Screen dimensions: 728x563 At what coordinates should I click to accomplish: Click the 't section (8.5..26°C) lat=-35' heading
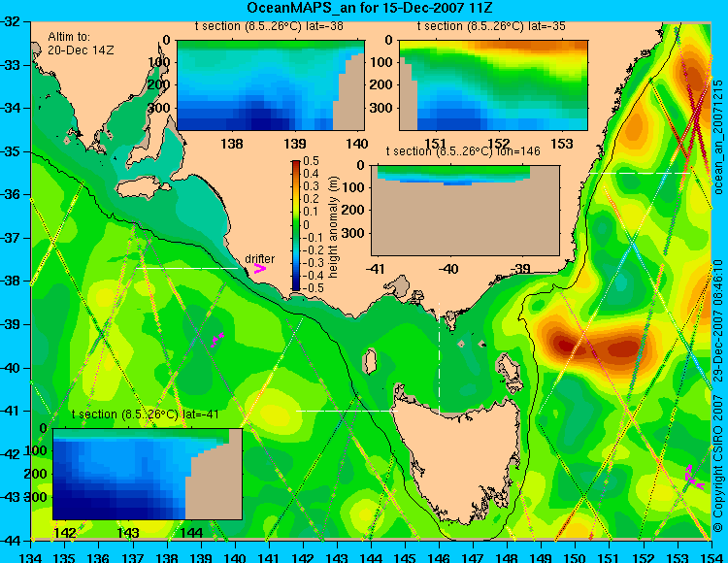click(x=491, y=26)
